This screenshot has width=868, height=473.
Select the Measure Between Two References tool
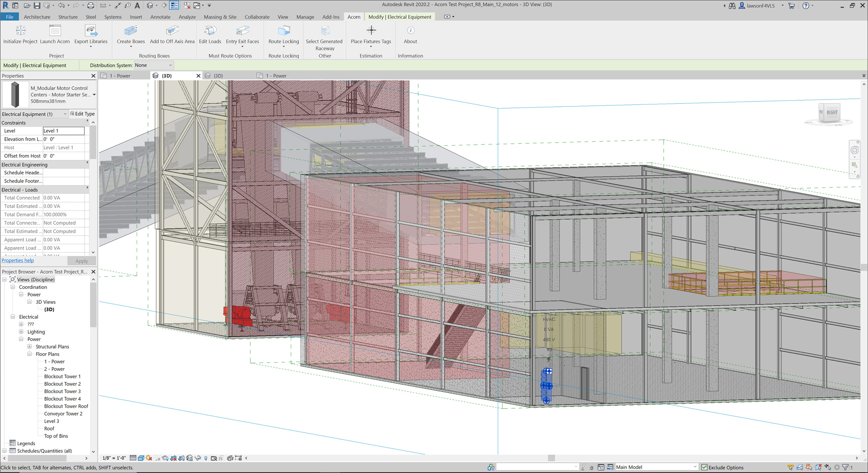pyautogui.click(x=118, y=5)
